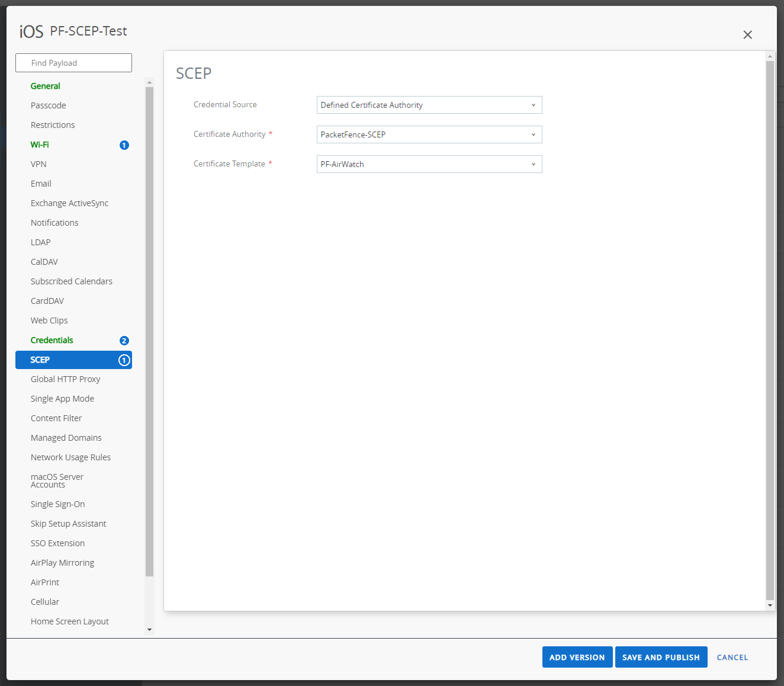Click the SCEP badge showing 1

[124, 360]
